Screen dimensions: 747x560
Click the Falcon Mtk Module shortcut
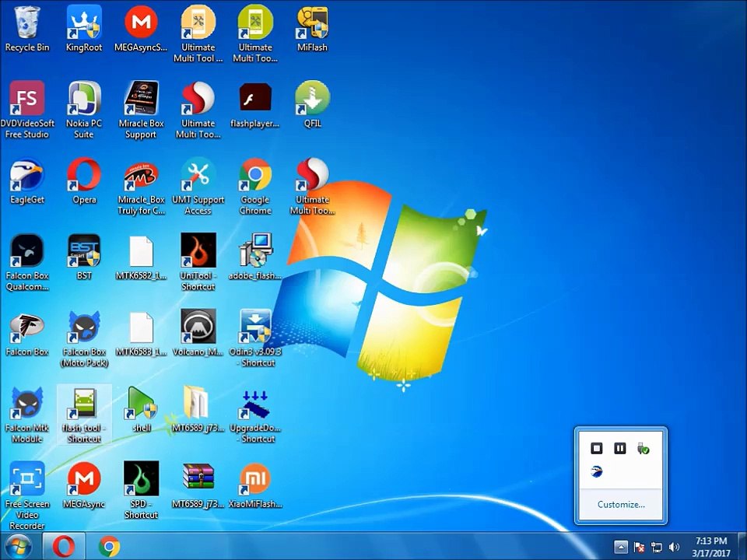[26, 415]
